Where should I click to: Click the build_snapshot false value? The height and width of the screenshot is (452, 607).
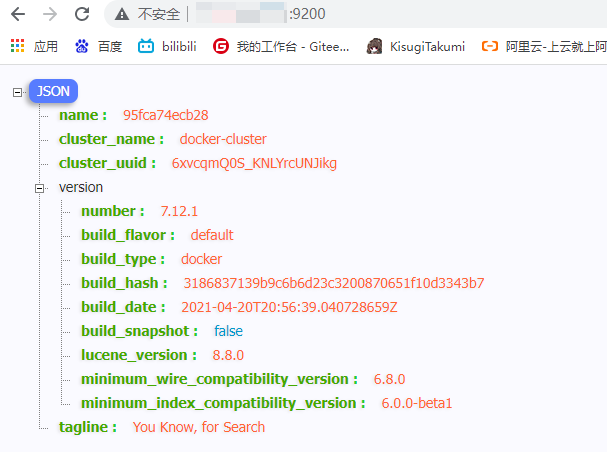tap(228, 331)
